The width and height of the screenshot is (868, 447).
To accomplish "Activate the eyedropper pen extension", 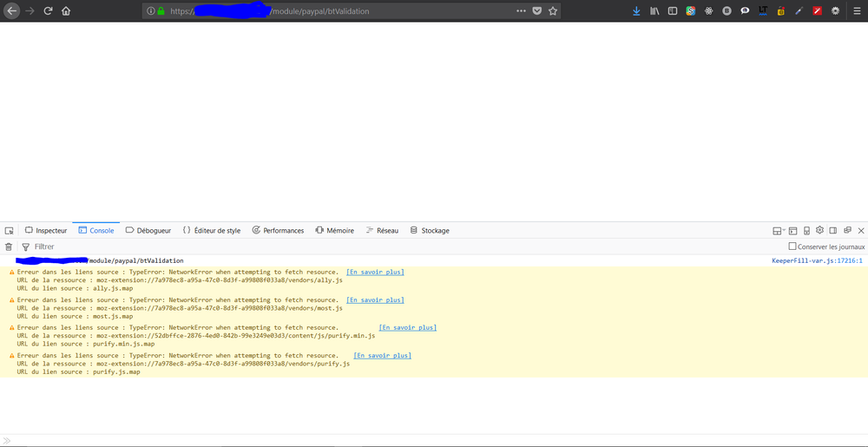I will coord(799,10).
